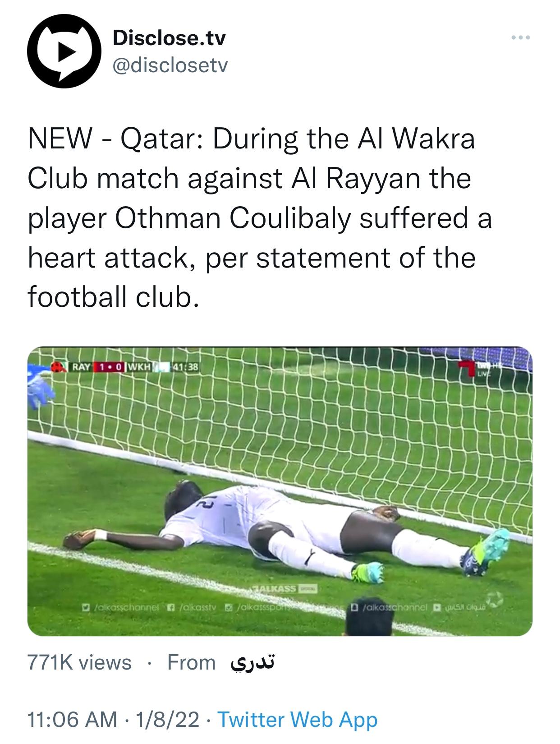The width and height of the screenshot is (560, 744).
Task: Click the 11:06 AM tweet timestamp
Action: pyautogui.click(x=72, y=719)
